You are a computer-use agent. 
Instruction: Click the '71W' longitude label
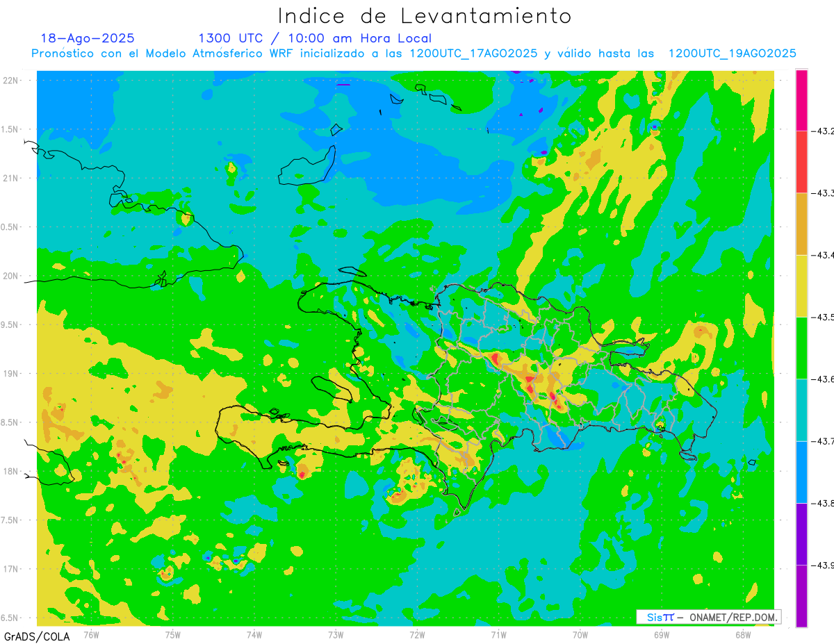coord(498,635)
